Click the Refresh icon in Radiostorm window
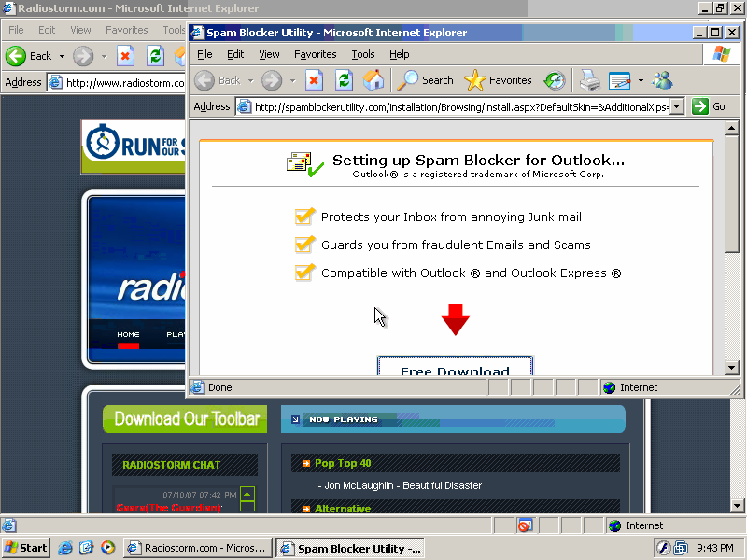Screen dimensions: 747x560 [x=155, y=56]
